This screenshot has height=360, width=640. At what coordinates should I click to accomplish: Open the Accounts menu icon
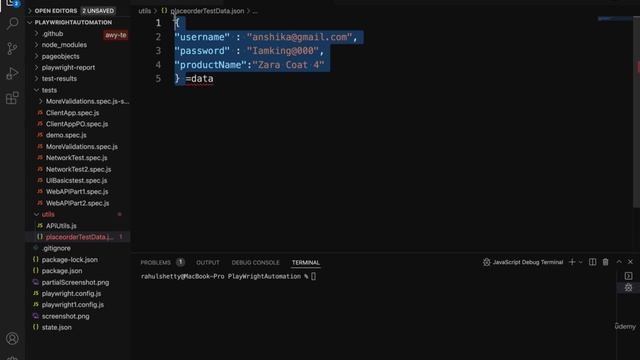12,338
